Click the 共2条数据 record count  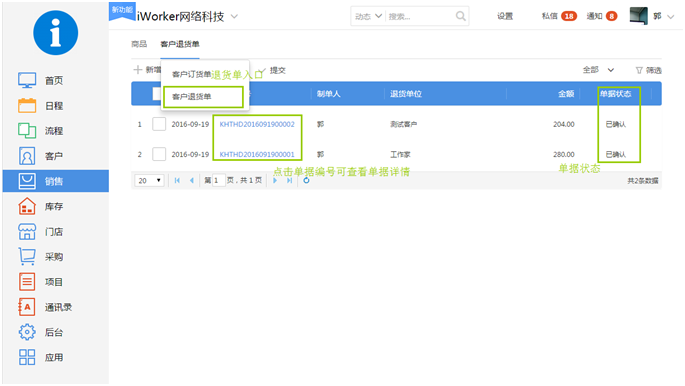tap(643, 181)
